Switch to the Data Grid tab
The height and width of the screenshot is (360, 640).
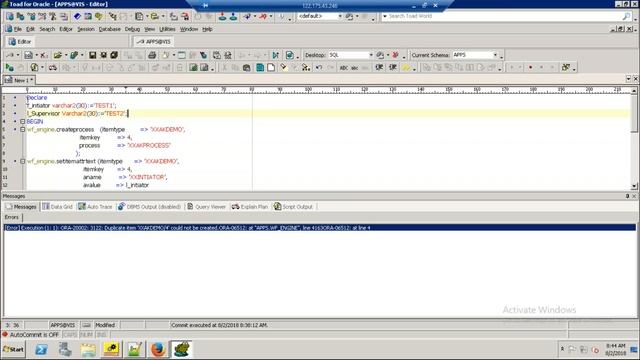pos(58,207)
